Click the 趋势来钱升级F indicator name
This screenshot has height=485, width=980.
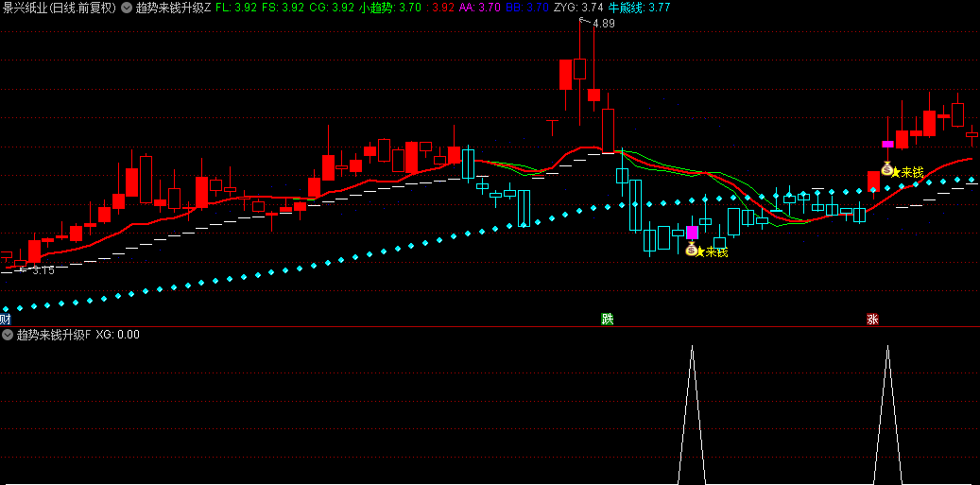[54, 335]
